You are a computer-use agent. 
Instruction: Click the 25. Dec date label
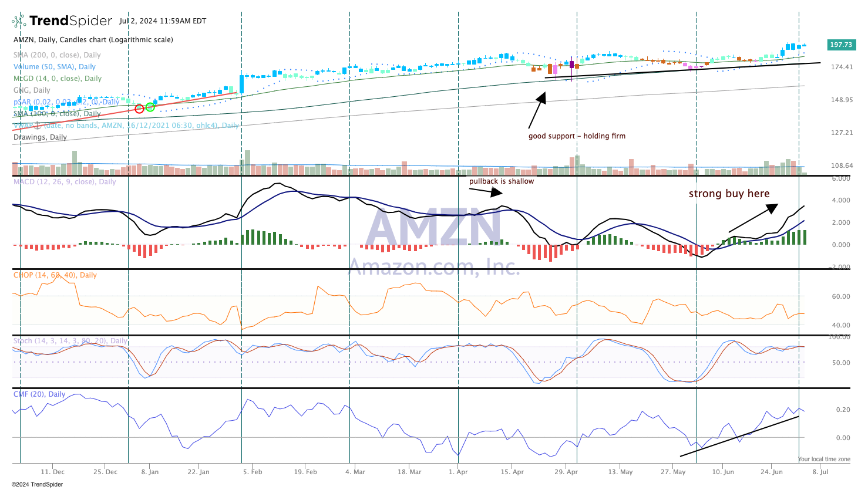pos(105,472)
